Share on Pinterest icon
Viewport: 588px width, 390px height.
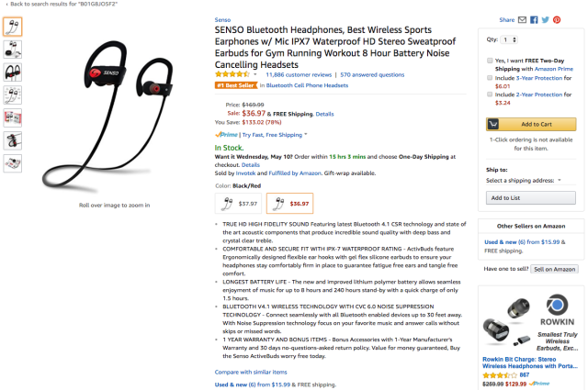point(556,18)
